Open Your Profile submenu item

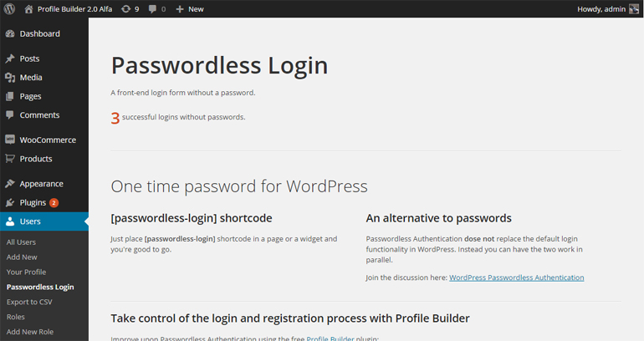(x=26, y=272)
